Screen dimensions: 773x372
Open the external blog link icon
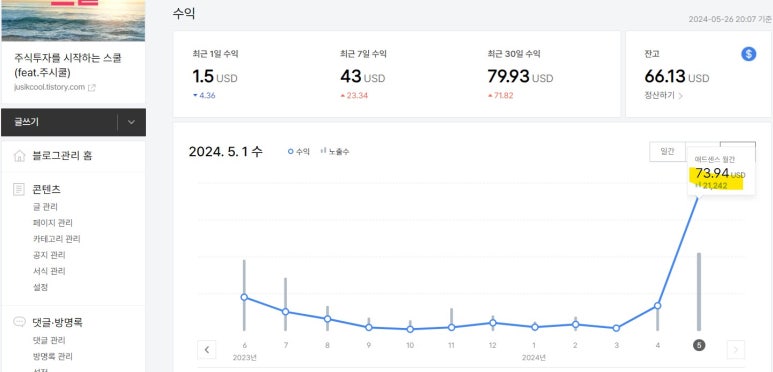point(92,88)
